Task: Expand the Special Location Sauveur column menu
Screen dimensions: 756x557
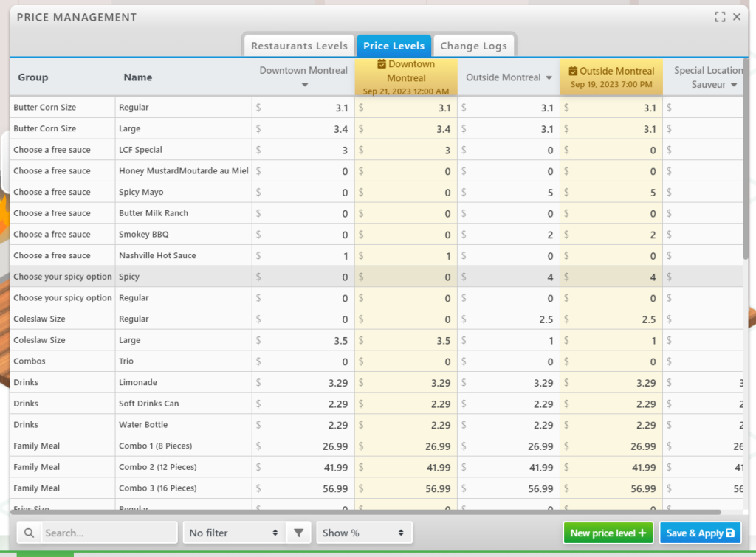Action: coord(734,86)
